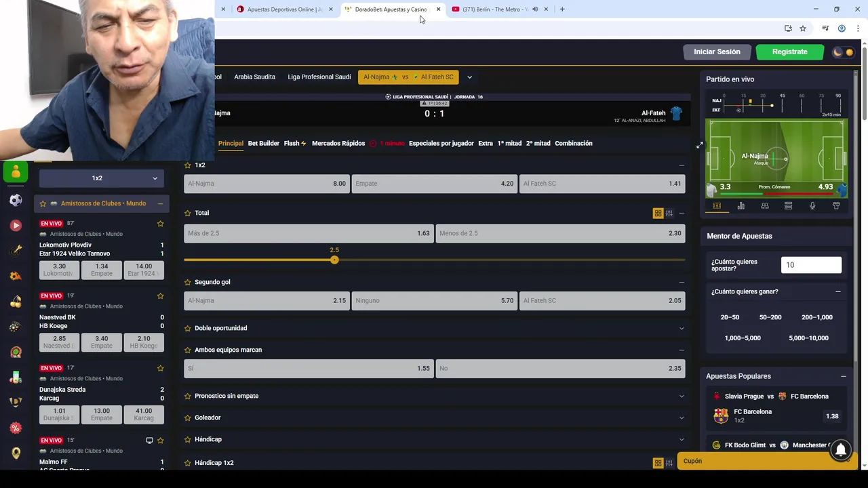Favorite the Hándicap market star
The image size is (868, 488).
[188, 439]
